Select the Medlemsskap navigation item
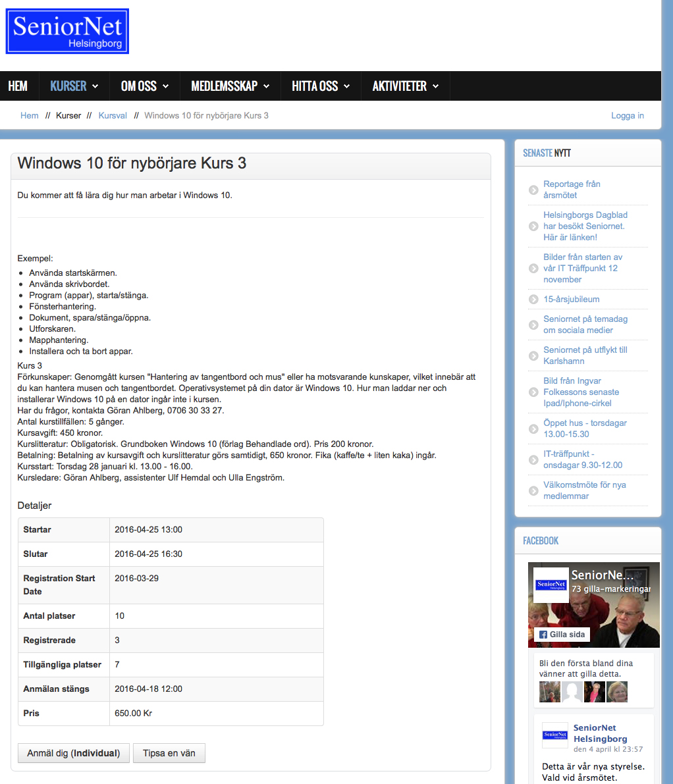 225,86
